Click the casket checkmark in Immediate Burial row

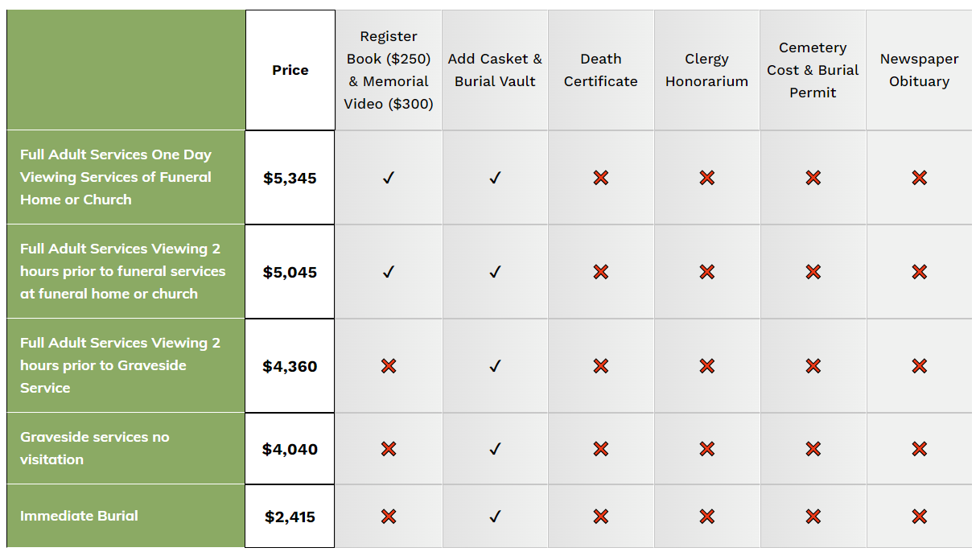click(495, 517)
